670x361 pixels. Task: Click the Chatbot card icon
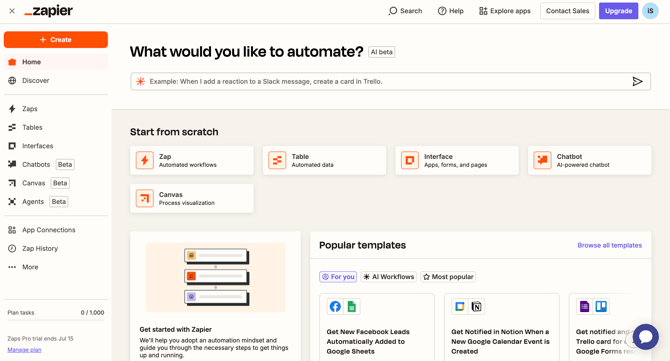point(542,161)
